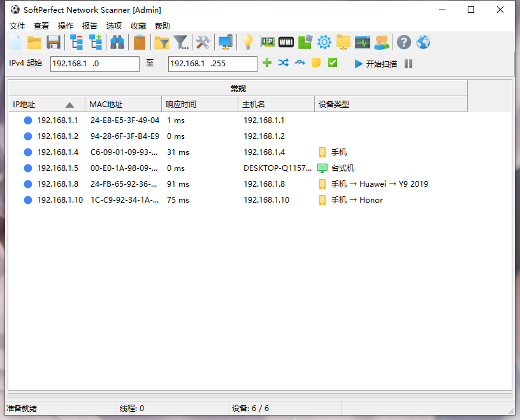
Task: Save results with the floppy disk icon
Action: (x=54, y=42)
